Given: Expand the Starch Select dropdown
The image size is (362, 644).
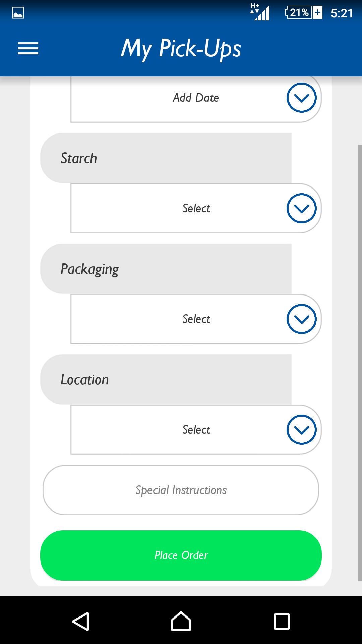Looking at the screenshot, I should pos(196,208).
